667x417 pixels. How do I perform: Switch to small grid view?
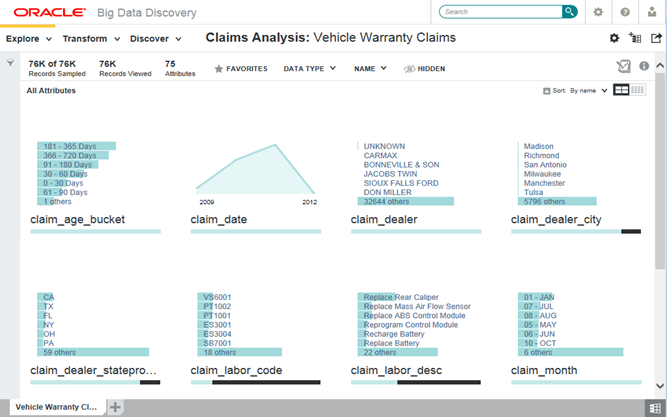(x=637, y=90)
